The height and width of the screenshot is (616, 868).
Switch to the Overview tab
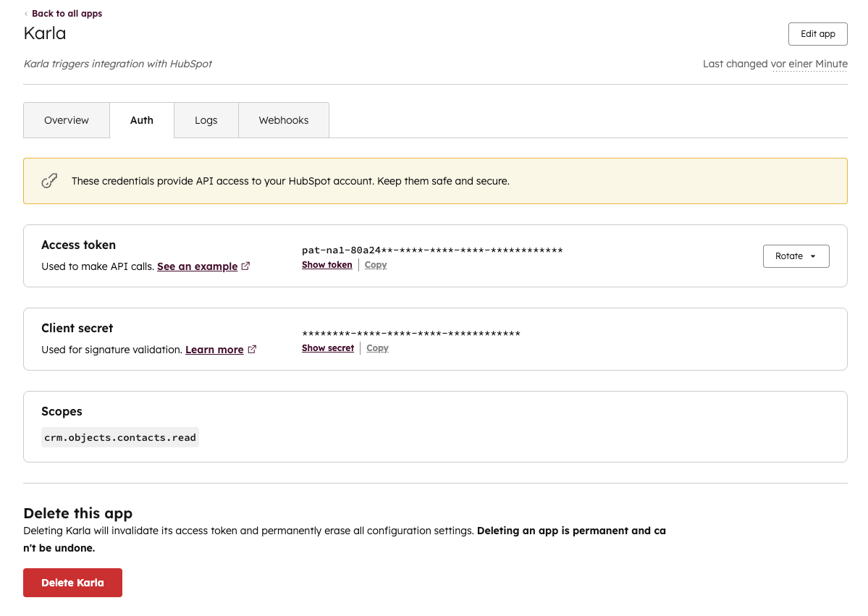[66, 120]
